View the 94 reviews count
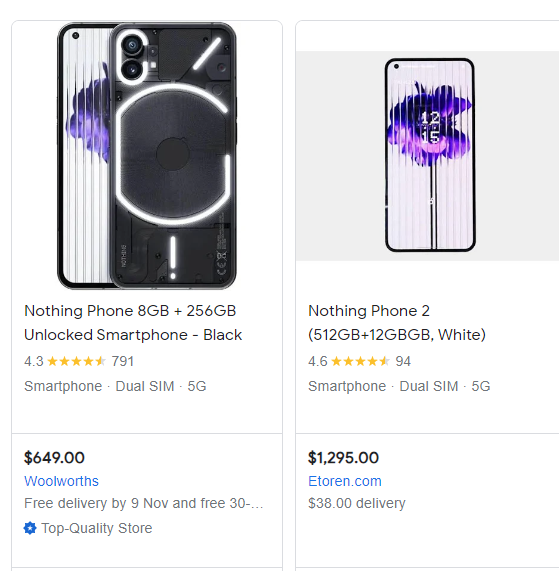Screen dimensions: 559x571 pos(403,361)
